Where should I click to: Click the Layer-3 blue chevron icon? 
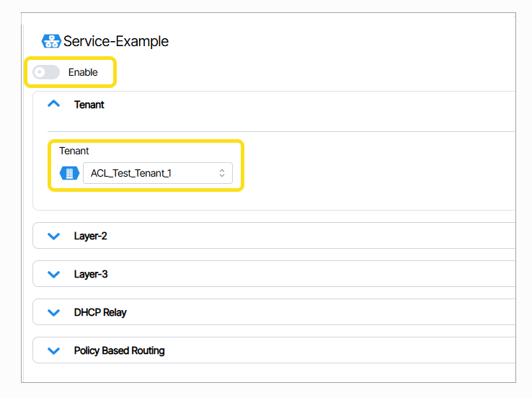(x=53, y=274)
